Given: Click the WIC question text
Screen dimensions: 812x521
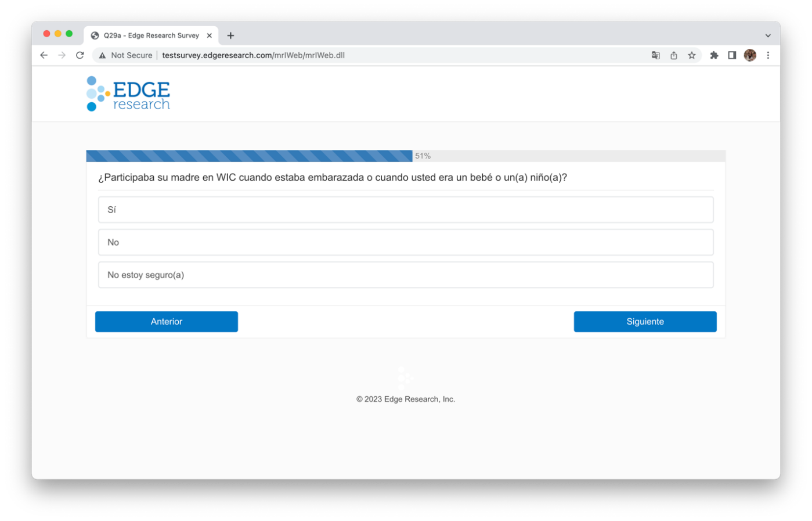Looking at the screenshot, I should click(x=333, y=178).
